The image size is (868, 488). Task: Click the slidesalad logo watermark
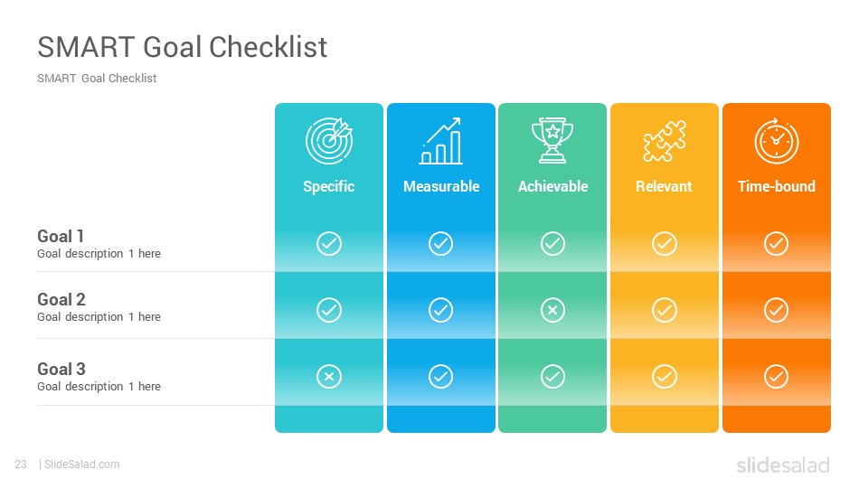click(x=783, y=465)
